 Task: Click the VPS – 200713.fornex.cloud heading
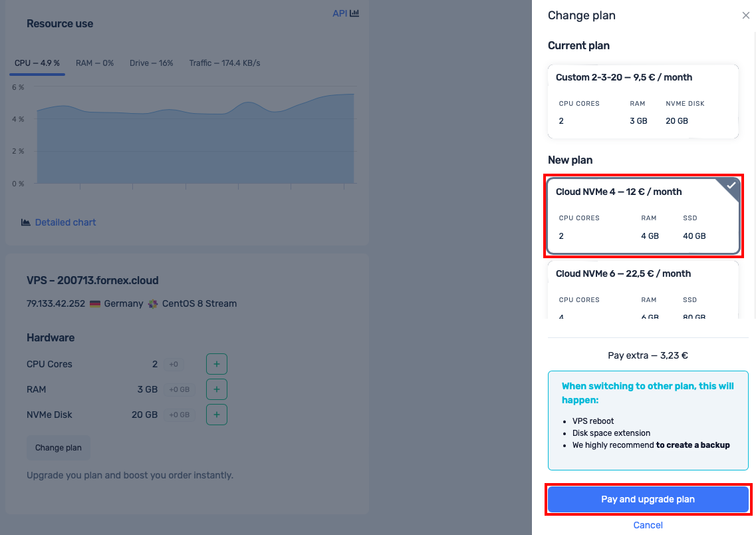click(92, 281)
